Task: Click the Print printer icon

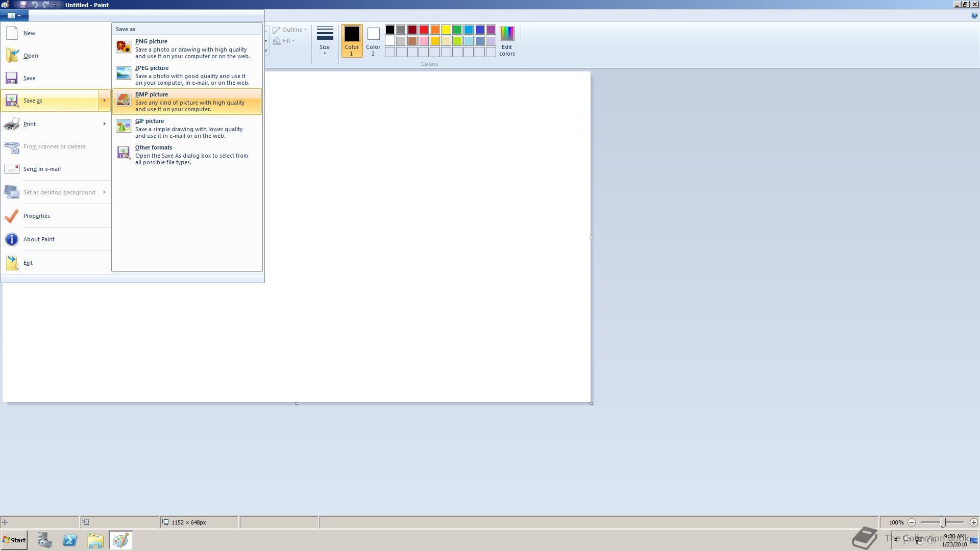Action: (12, 124)
